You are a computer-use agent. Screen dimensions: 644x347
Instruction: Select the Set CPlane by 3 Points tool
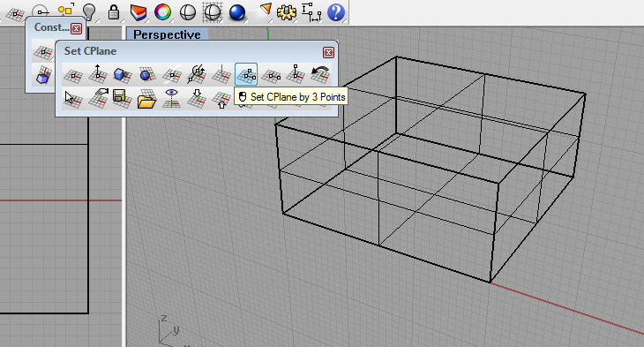tap(246, 74)
